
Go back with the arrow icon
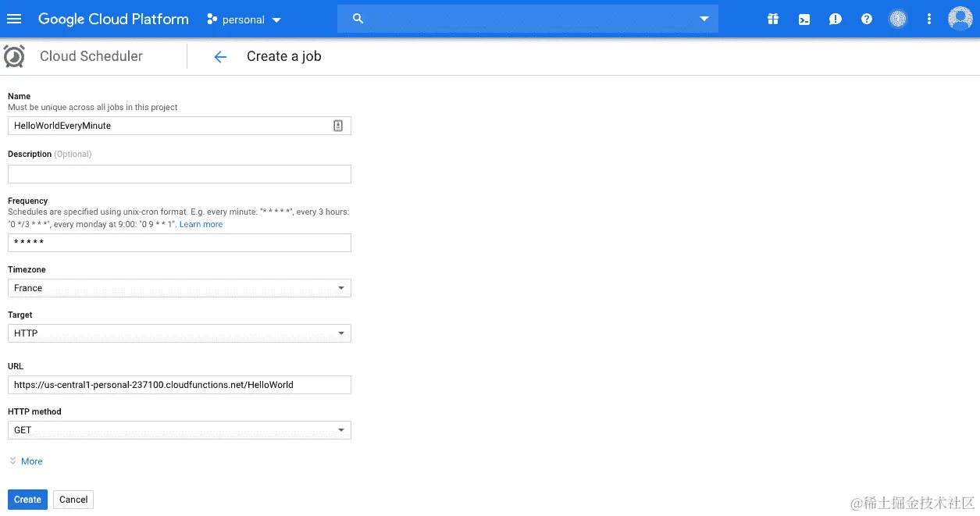(x=220, y=56)
